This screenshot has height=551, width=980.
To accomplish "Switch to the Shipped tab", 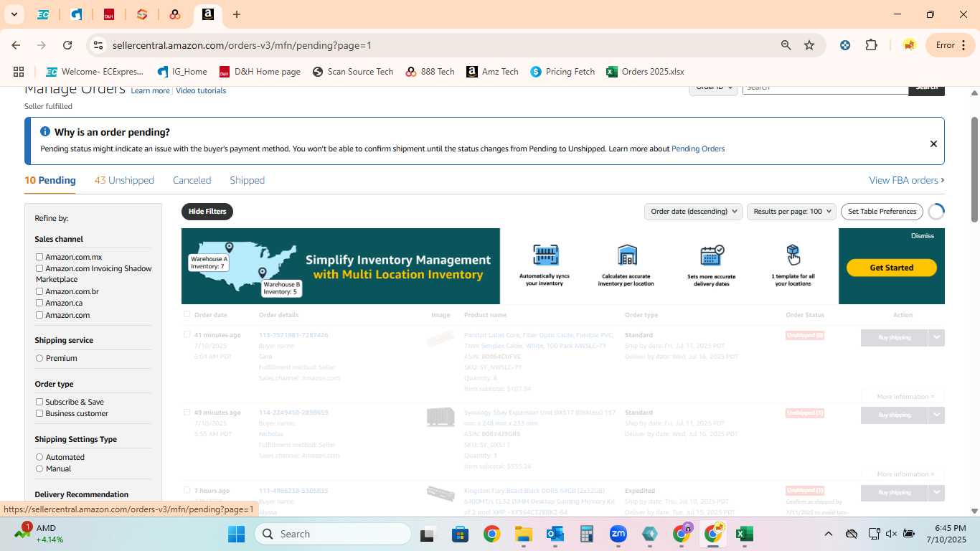I will click(x=247, y=180).
